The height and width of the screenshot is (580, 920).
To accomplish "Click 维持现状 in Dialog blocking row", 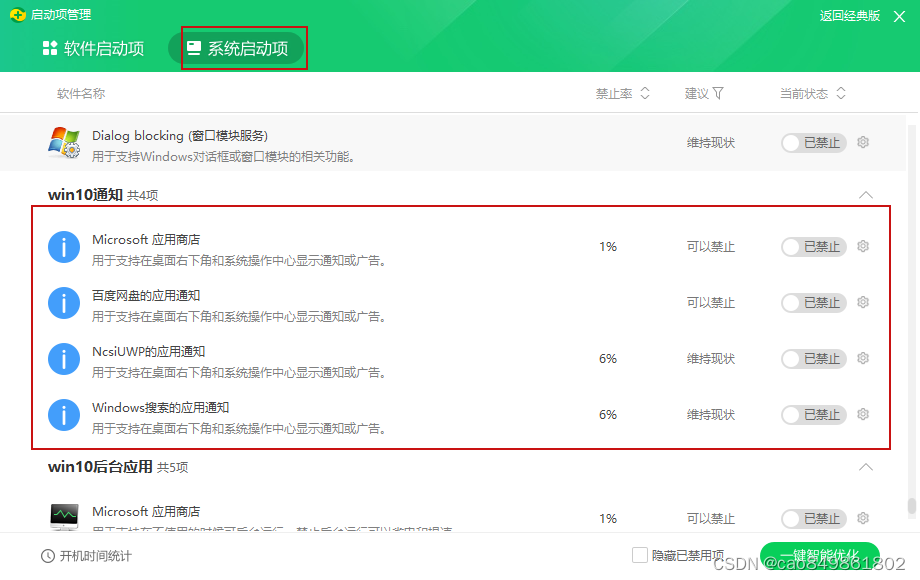I will point(711,143).
